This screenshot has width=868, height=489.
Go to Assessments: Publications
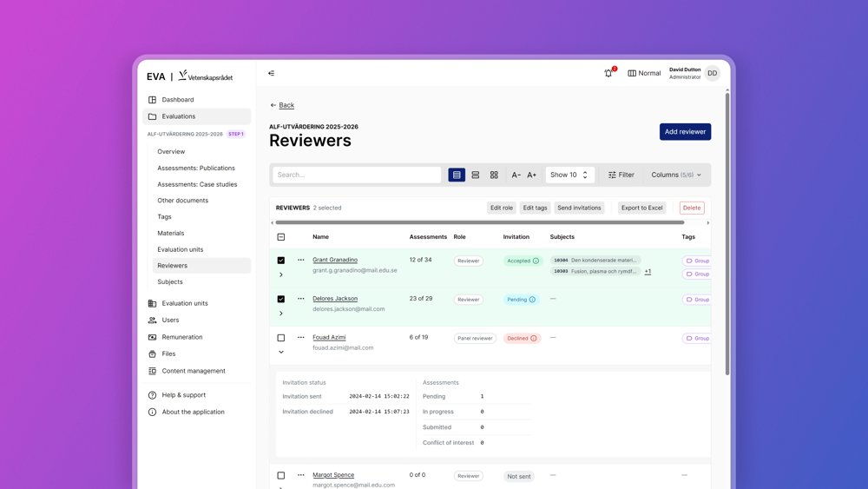click(195, 169)
